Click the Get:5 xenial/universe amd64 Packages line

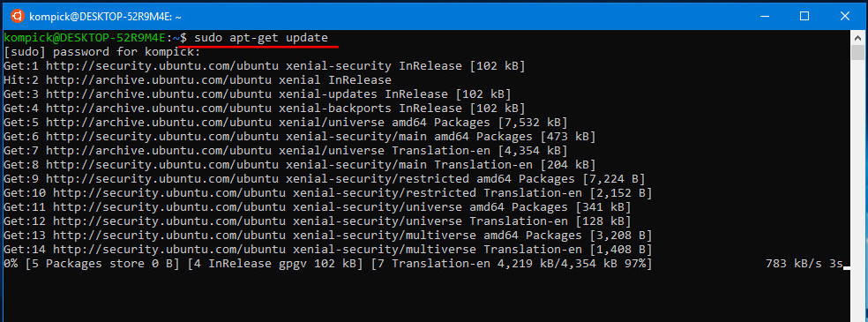click(x=286, y=123)
